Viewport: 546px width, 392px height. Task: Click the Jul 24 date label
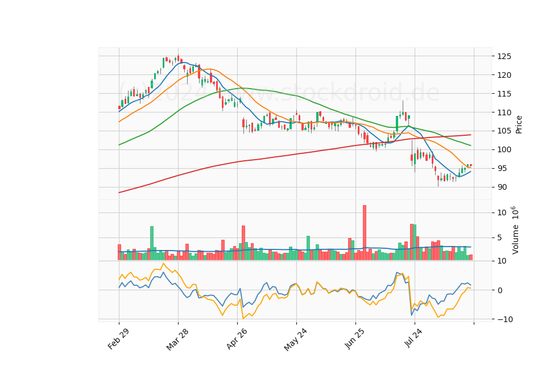(413, 337)
